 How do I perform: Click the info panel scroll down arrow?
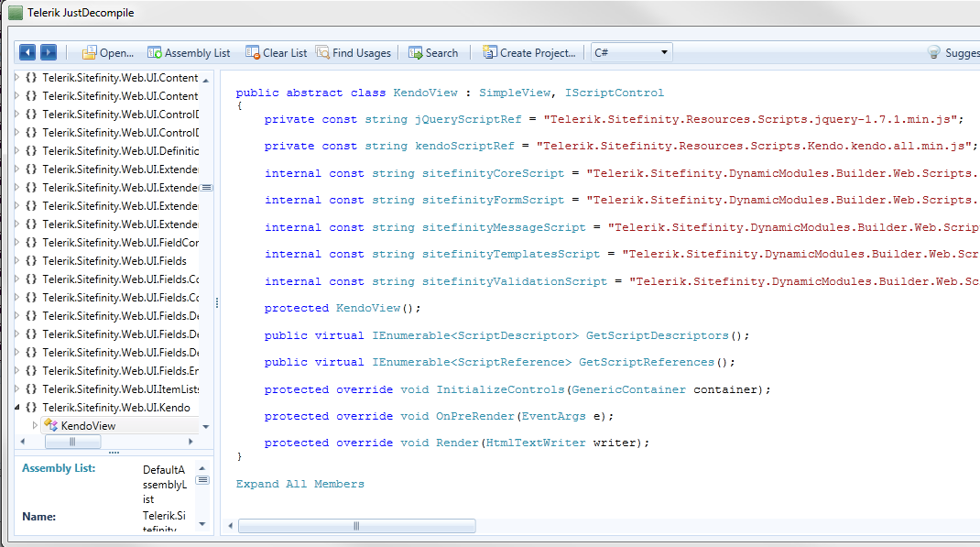201,524
